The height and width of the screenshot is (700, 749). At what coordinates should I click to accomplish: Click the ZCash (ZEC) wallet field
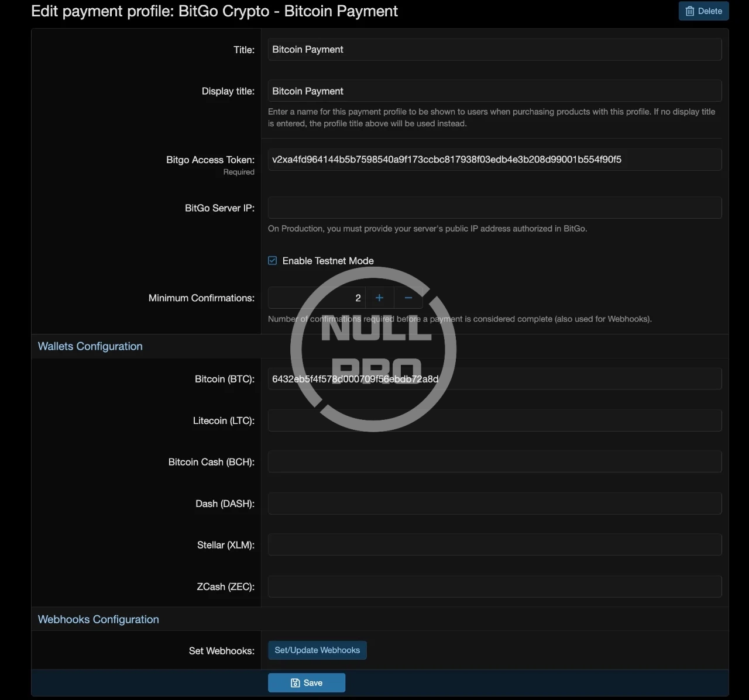(494, 587)
